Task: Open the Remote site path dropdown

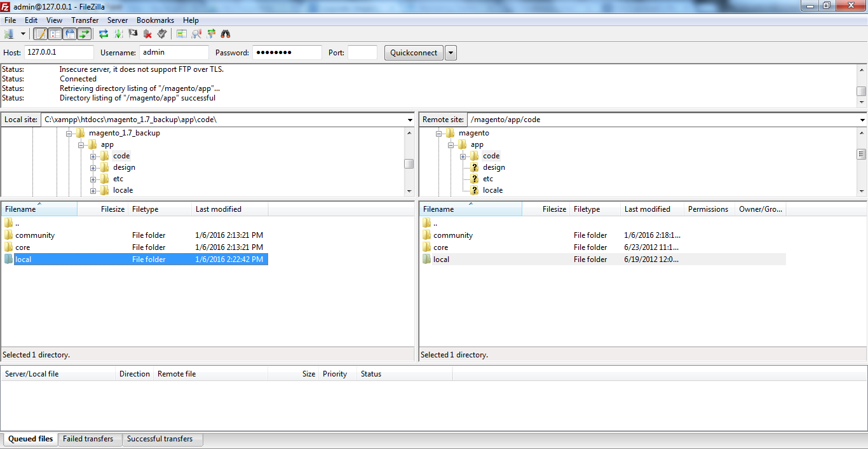Action: (862, 120)
